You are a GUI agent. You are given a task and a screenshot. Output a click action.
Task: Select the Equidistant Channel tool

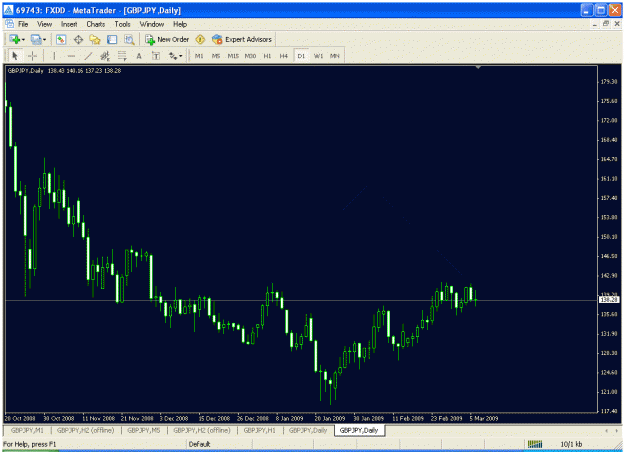click(x=105, y=56)
